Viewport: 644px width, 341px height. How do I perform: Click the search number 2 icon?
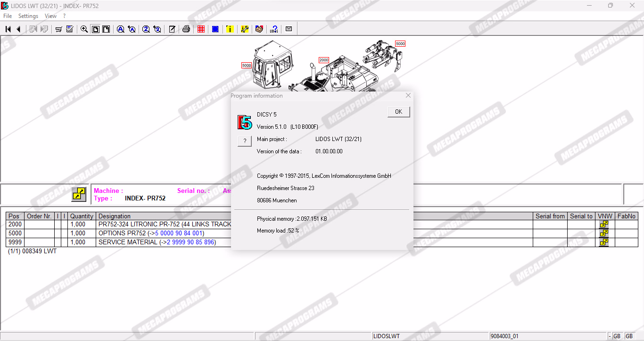(146, 29)
